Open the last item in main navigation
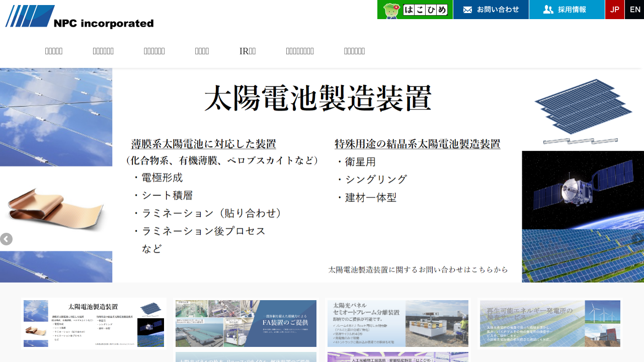This screenshot has height=362, width=644. click(x=354, y=51)
